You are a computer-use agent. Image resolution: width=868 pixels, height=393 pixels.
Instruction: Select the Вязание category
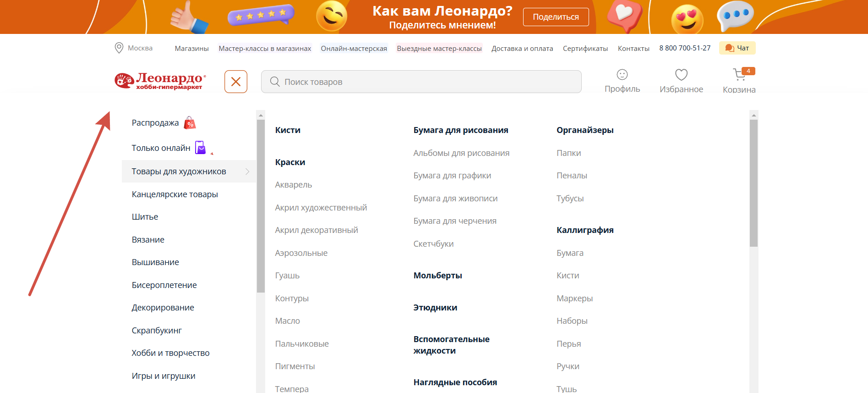[148, 240]
